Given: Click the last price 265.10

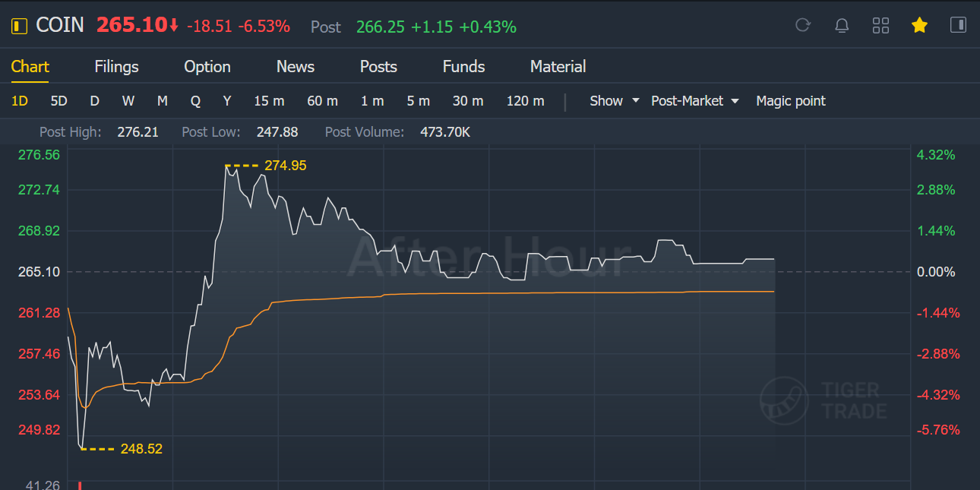Looking at the screenshot, I should (131, 25).
